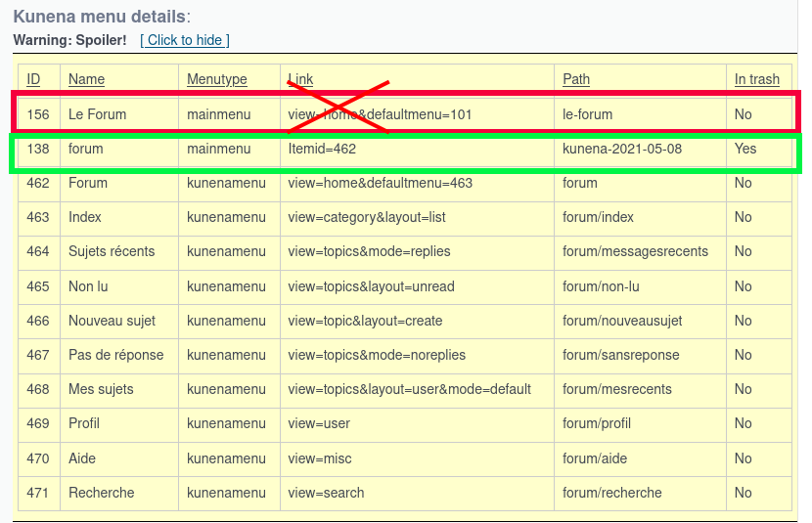Click ID 468 in the table
Image resolution: width=812 pixels, height=523 pixels.
37,389
